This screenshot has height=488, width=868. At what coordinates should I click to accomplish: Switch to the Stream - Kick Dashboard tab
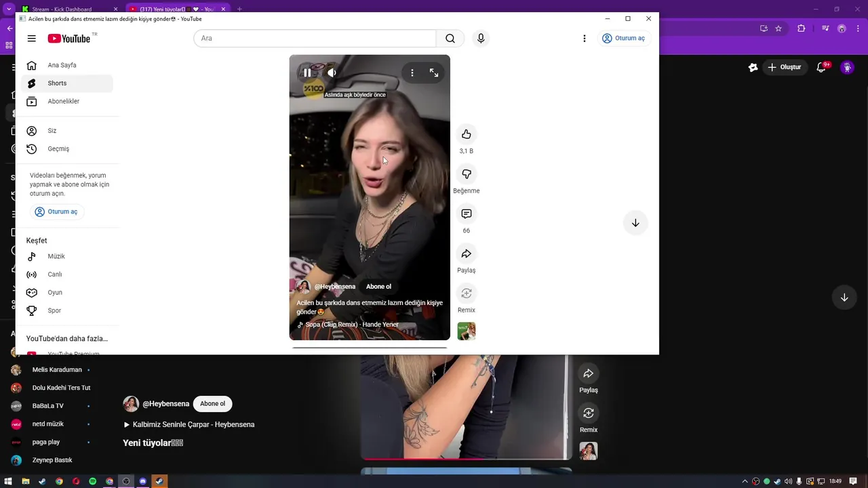click(68, 9)
